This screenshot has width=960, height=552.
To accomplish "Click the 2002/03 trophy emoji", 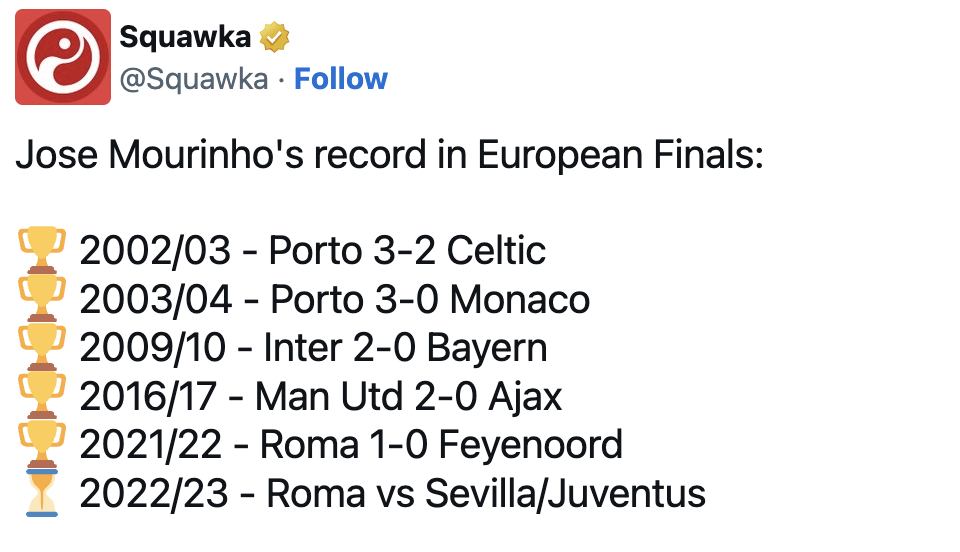I will coord(42,250).
